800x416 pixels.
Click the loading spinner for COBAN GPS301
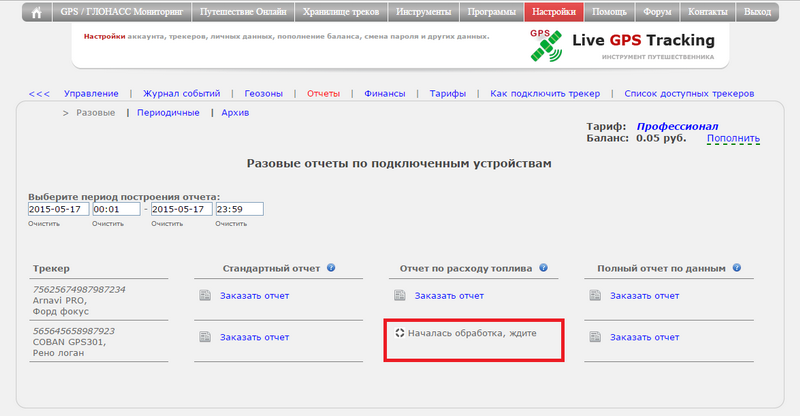click(x=399, y=332)
